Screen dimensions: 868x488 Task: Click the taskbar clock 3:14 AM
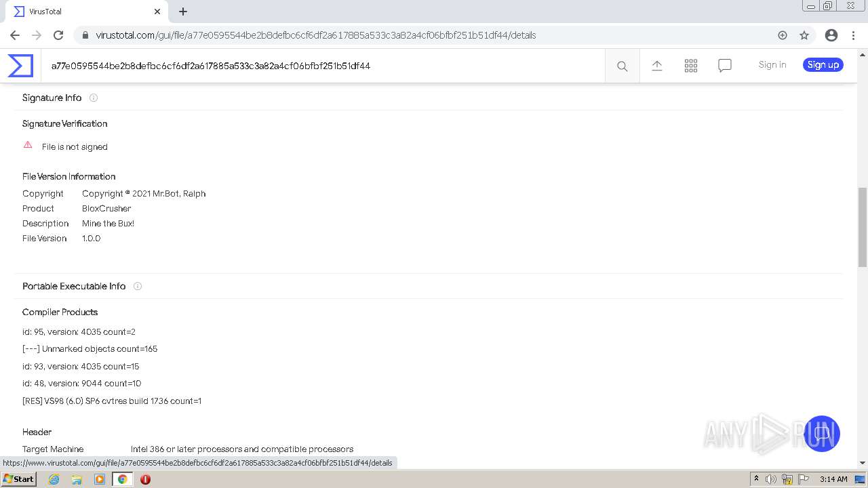(x=833, y=479)
